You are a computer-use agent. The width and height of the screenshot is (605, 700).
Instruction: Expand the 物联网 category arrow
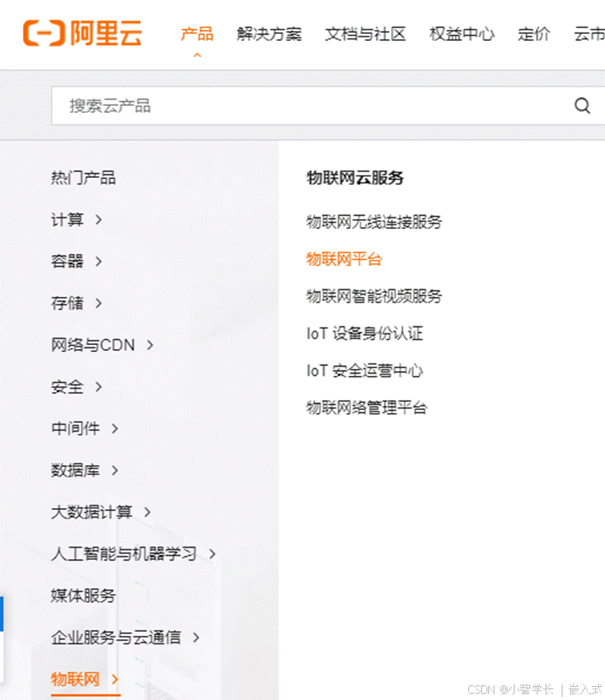pos(115,679)
